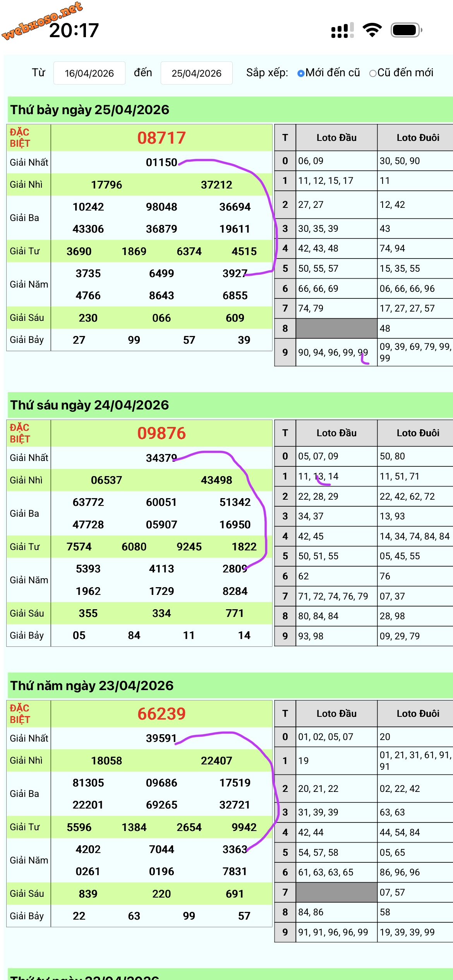The width and height of the screenshot is (453, 980).
Task: Click the 'ĐẶC BIỆT' label on 23/04
Action: pyautogui.click(x=20, y=714)
